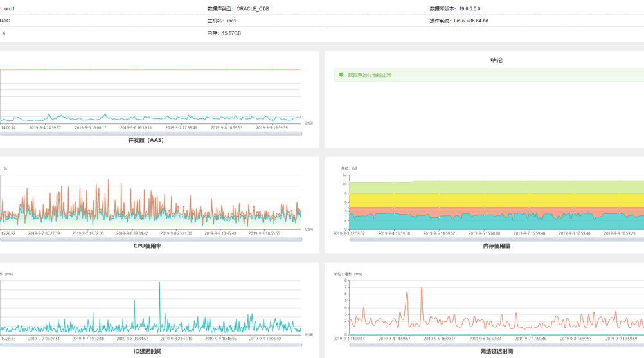Click the database performance normal message
Image resolution: width=644 pixels, height=358 pixels.
[370, 75]
